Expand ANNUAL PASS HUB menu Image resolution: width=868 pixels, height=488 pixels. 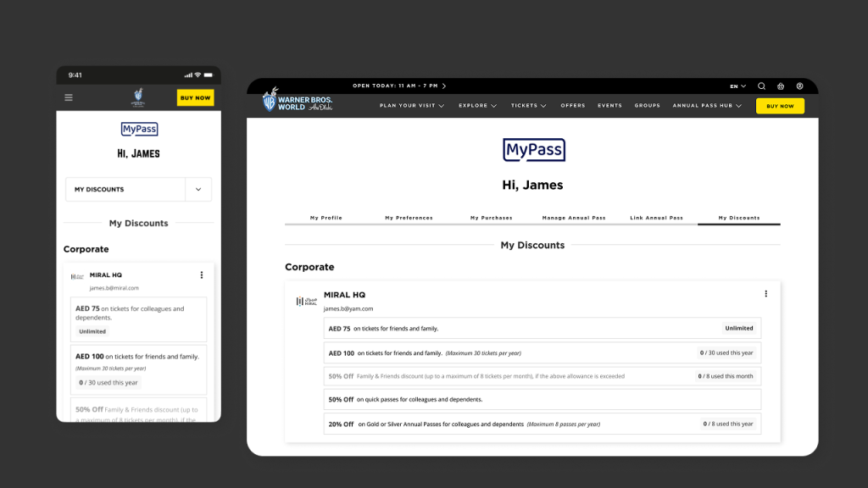(707, 106)
